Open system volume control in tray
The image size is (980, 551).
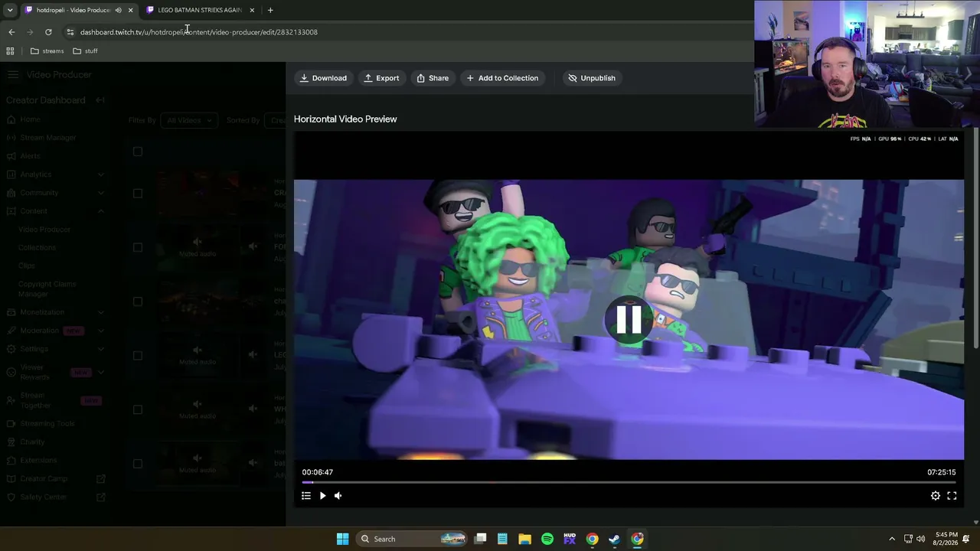tap(920, 539)
